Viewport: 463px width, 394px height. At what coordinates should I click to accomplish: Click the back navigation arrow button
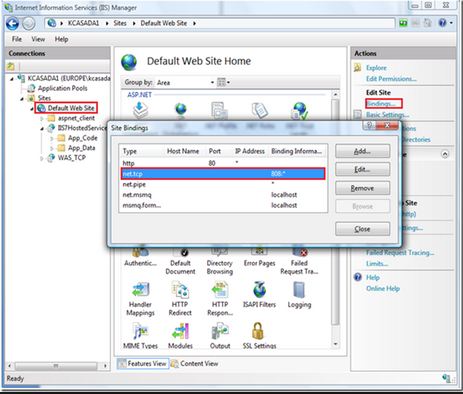click(x=12, y=24)
